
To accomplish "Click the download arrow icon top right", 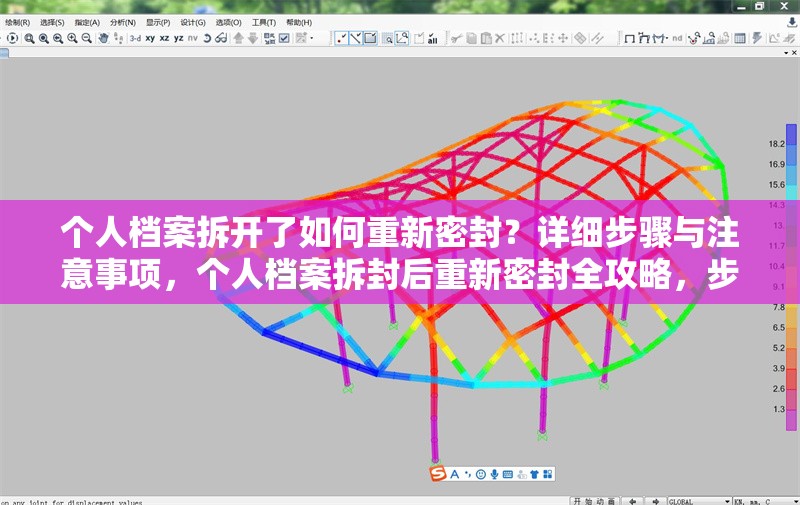I will coord(792,22).
